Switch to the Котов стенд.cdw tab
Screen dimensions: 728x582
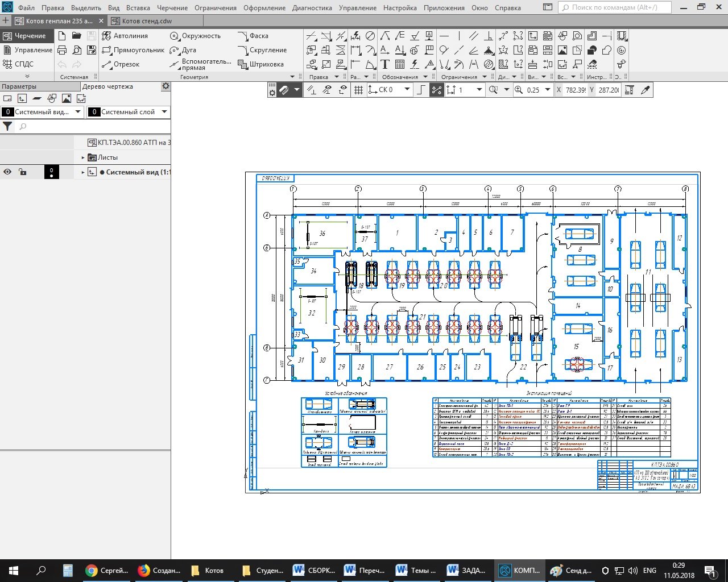point(147,21)
